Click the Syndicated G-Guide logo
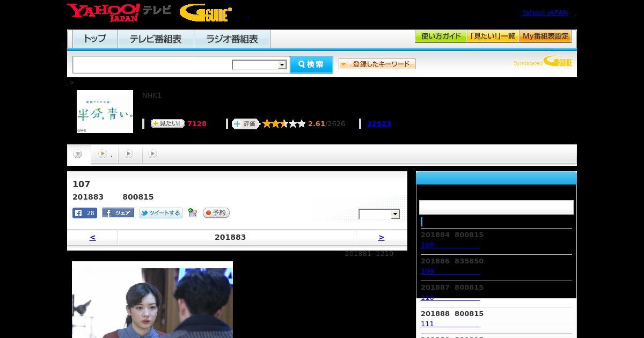Image resolution: width=644 pixels, height=338 pixels. click(x=543, y=61)
